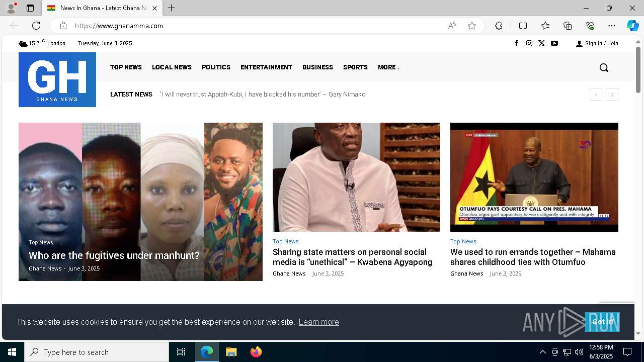Click Top News tag on fugitives article
This screenshot has height=362, width=644.
[41, 242]
